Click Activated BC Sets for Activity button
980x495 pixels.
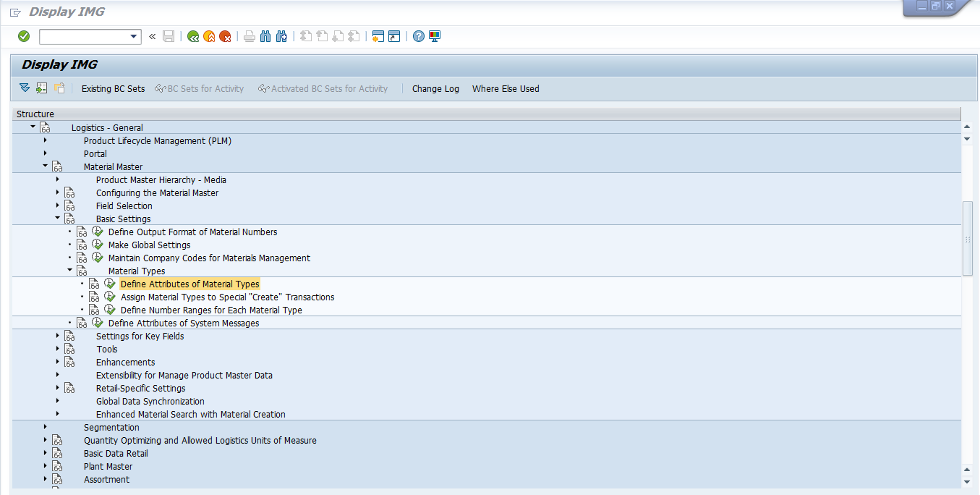[323, 89]
